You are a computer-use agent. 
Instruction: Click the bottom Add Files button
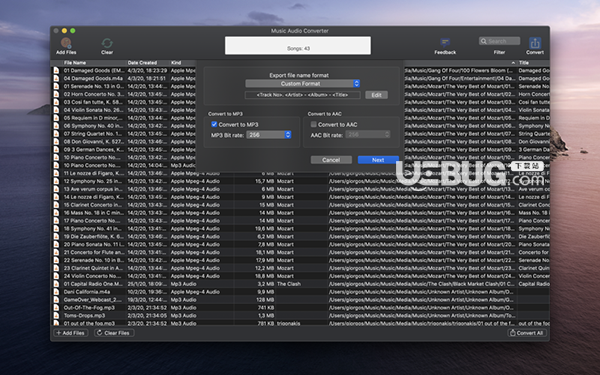[x=70, y=333]
